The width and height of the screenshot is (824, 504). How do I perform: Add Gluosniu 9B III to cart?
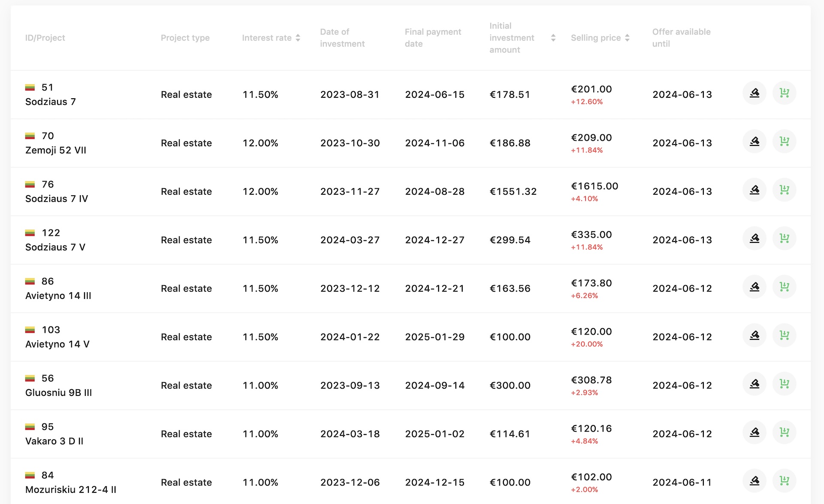click(x=784, y=384)
